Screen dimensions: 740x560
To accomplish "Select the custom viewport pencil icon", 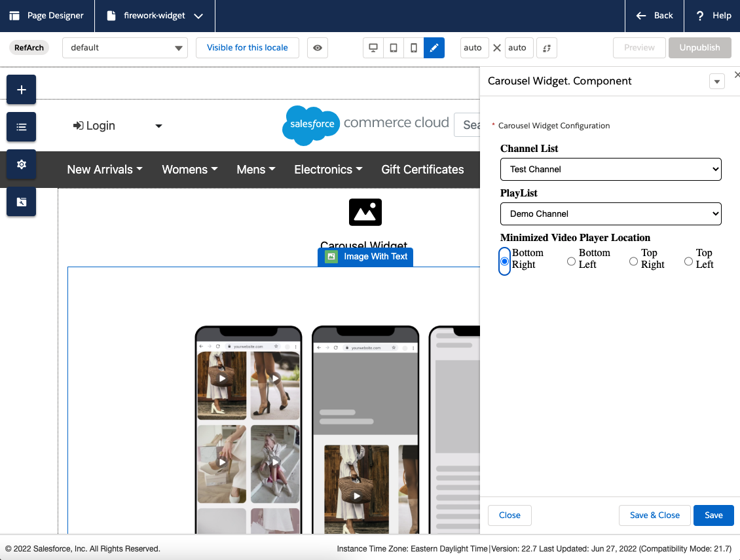I will tap(434, 48).
